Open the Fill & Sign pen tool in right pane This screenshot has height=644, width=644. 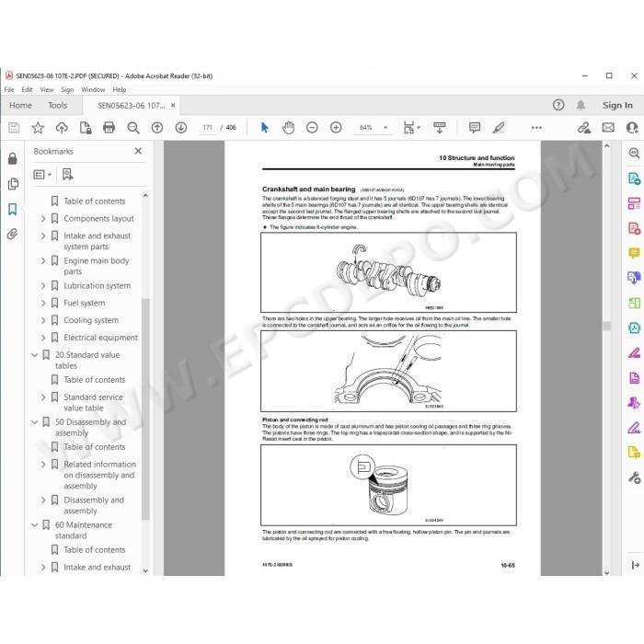634,428
